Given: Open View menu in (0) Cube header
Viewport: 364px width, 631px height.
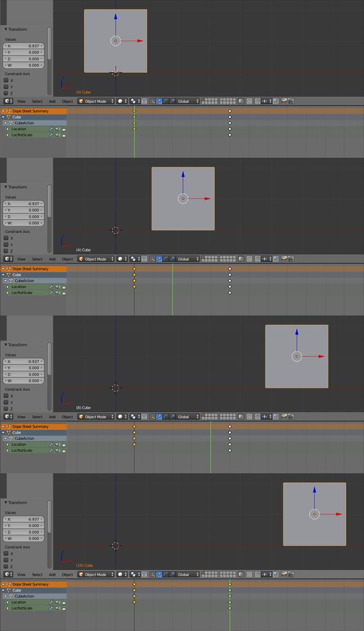Looking at the screenshot, I should tap(21, 102).
